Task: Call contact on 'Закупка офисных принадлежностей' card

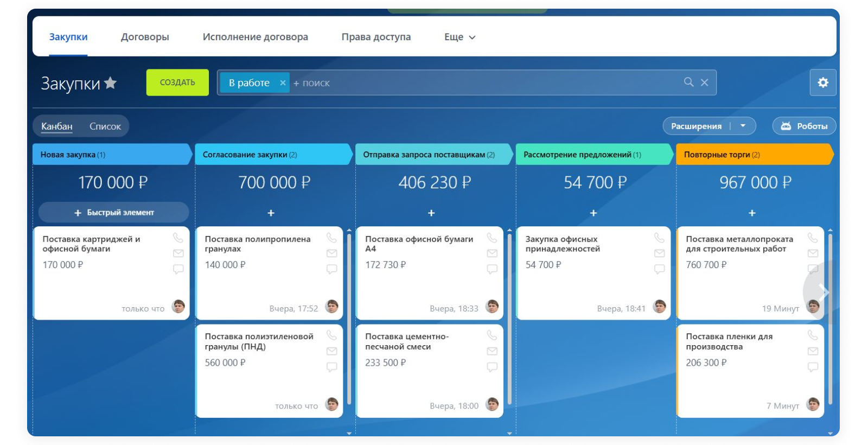Action: [659, 238]
